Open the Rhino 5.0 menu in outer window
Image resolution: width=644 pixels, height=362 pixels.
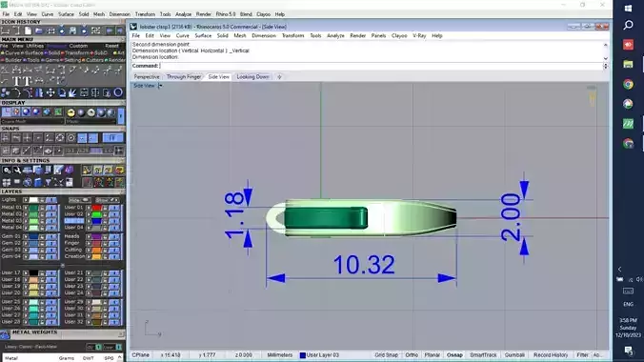[226, 14]
